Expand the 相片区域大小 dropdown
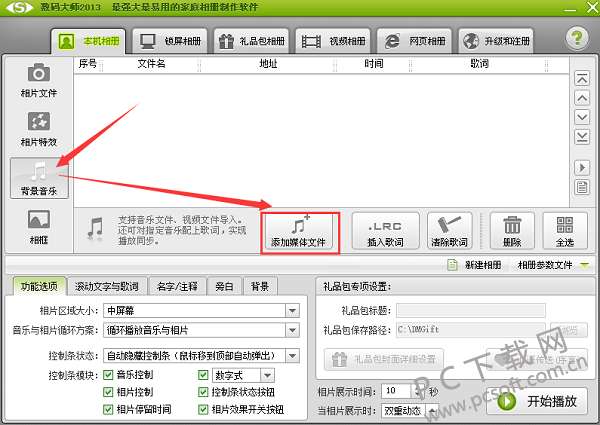This screenshot has width=600, height=425. tap(292, 311)
